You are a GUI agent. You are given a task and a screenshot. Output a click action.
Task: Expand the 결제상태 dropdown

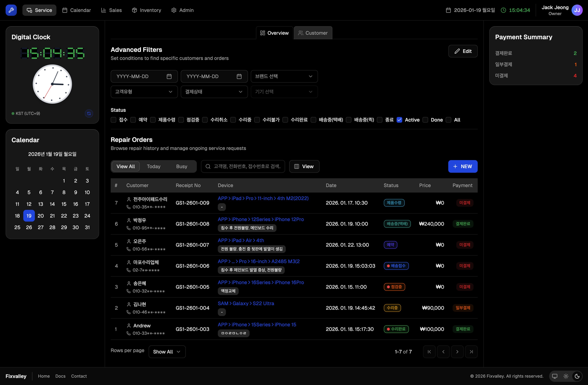(x=214, y=92)
